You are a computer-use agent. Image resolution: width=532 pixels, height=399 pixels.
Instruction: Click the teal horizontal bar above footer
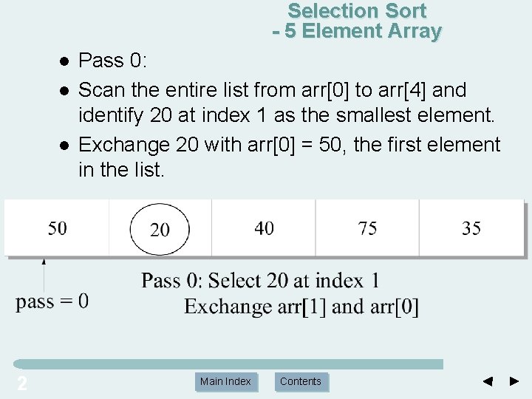point(228,364)
